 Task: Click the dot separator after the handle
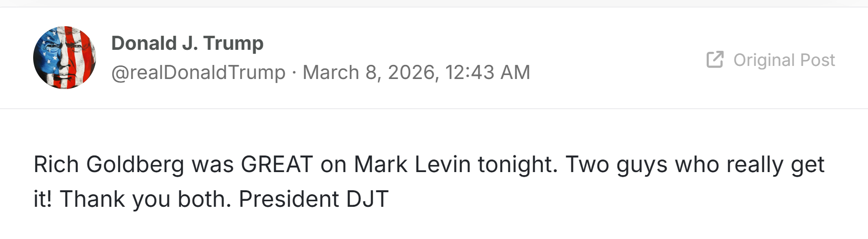294,72
